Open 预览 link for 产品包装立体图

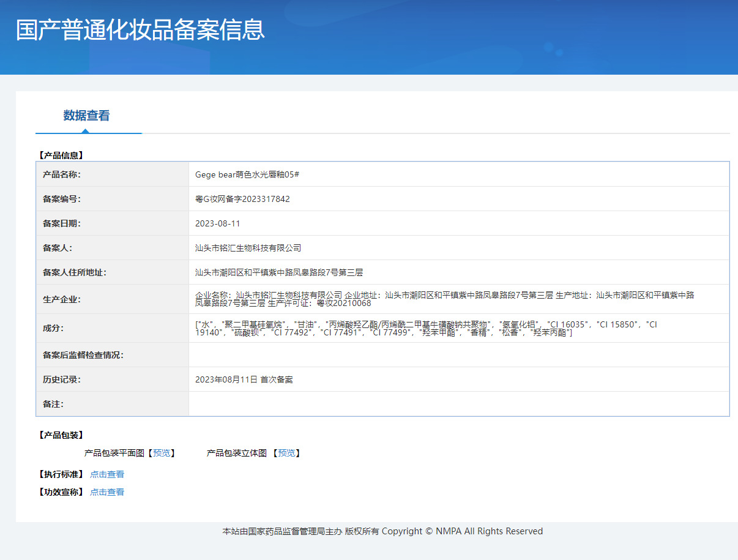point(286,453)
